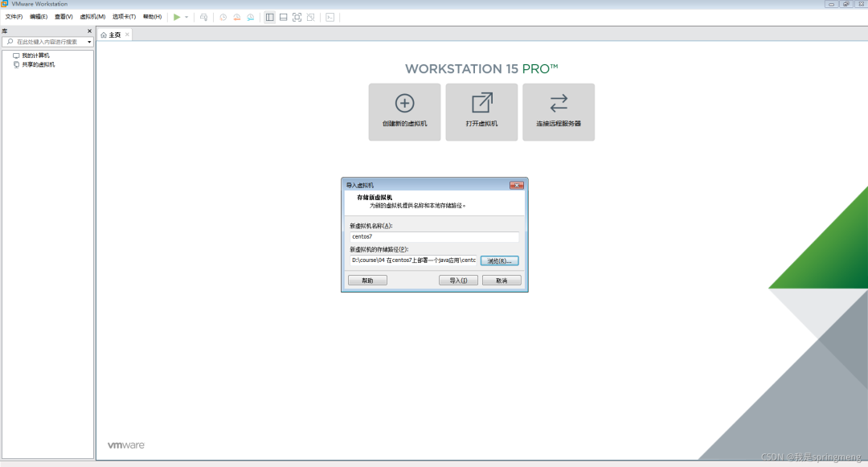Toggle the thumbnail bar view icon
This screenshot has width=868, height=467.
(284, 17)
